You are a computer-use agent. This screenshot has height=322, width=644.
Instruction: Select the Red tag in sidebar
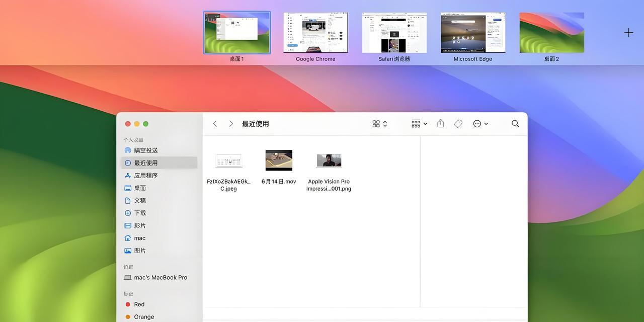pos(159,304)
